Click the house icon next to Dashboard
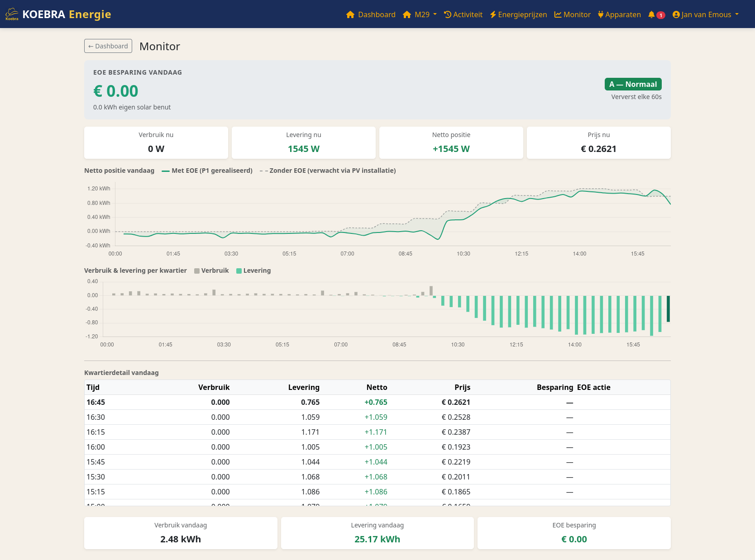Screen dimensions: 755x560 click(x=350, y=14)
